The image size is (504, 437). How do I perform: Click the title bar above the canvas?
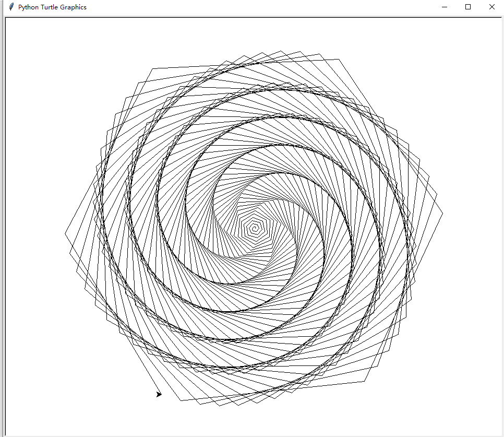click(261, 7)
